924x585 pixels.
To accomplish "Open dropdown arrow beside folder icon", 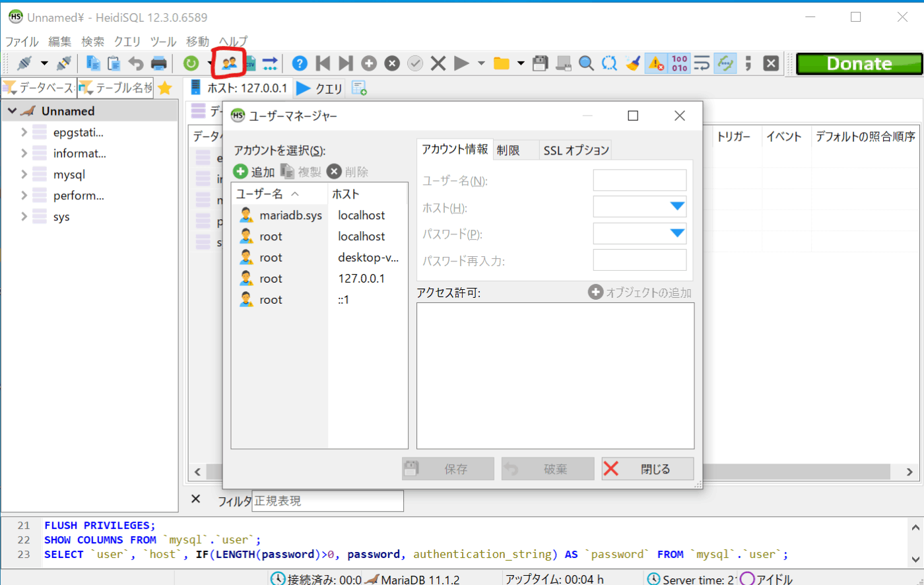I will point(521,63).
